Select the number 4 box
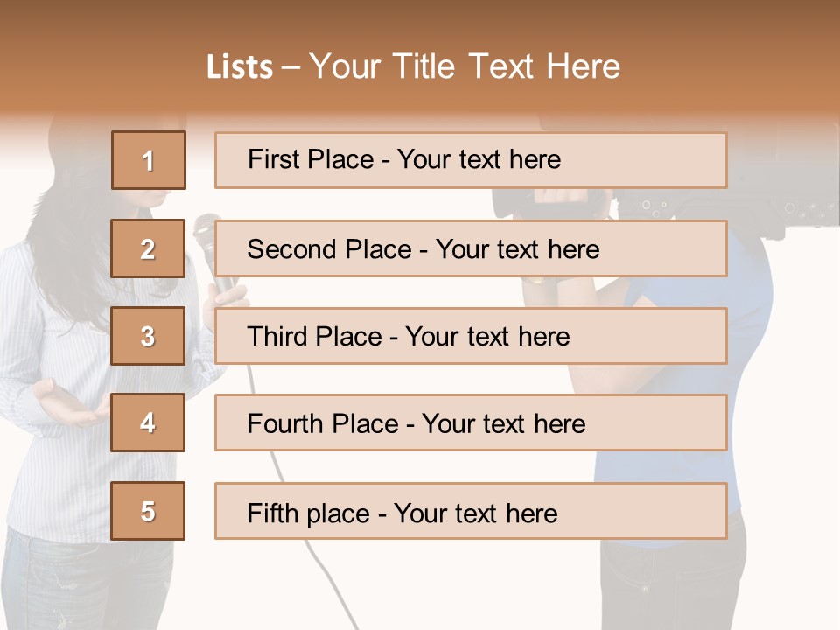840x630 pixels. (x=148, y=423)
